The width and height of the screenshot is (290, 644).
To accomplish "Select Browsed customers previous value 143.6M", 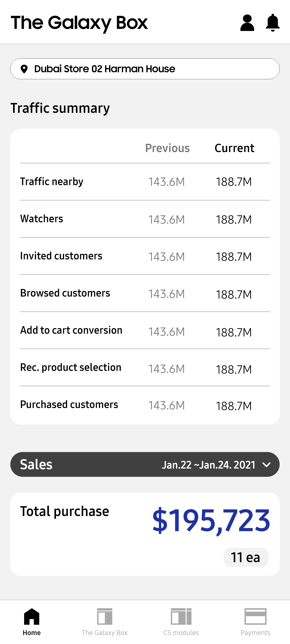I will [x=167, y=294].
